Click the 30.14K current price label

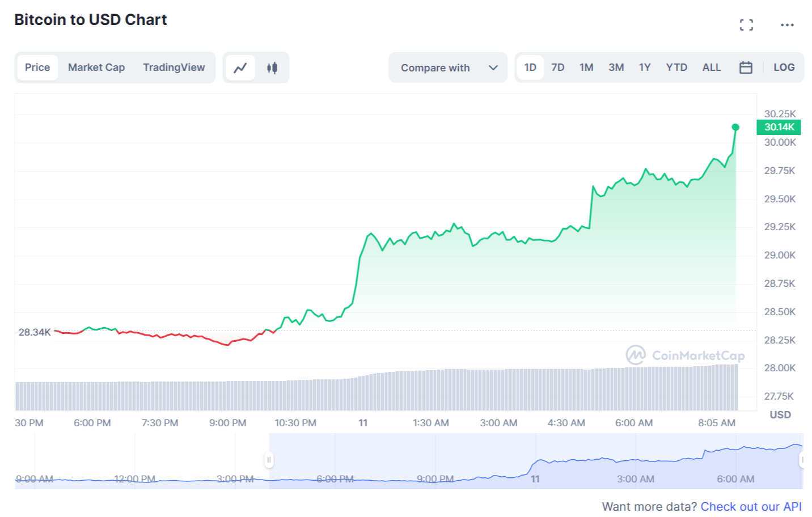(779, 127)
